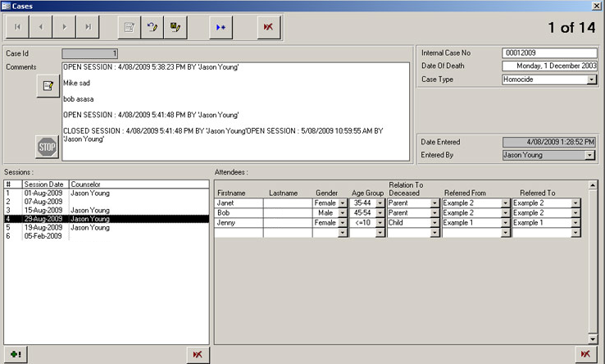The height and width of the screenshot is (364, 605).
Task: Close the Cases window
Action: click(x=596, y=6)
